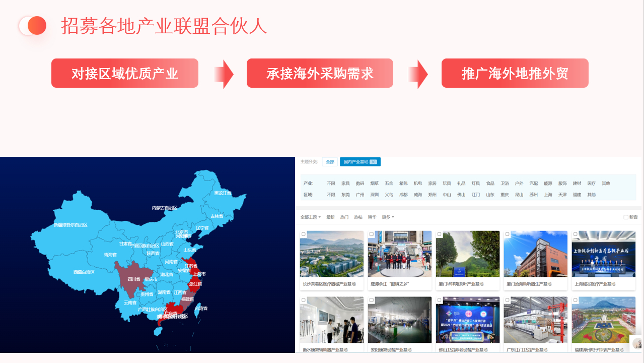Expand the 更多 dropdown menu
The height and width of the screenshot is (363, 644).
coord(388,217)
